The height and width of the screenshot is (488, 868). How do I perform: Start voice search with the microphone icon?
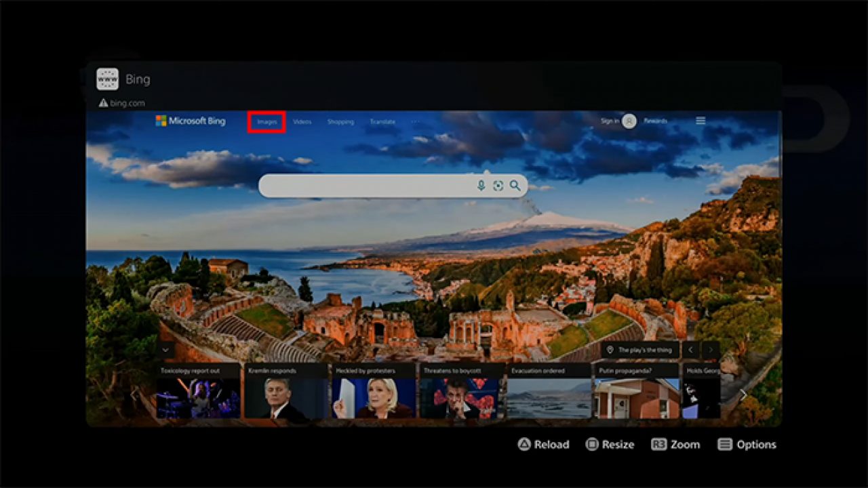point(481,185)
